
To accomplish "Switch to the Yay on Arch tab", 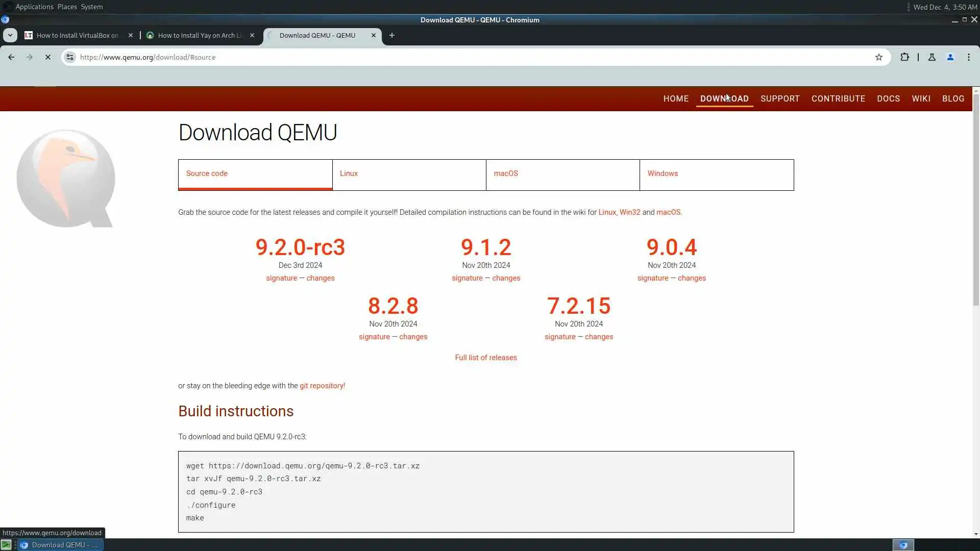I will tap(199, 35).
